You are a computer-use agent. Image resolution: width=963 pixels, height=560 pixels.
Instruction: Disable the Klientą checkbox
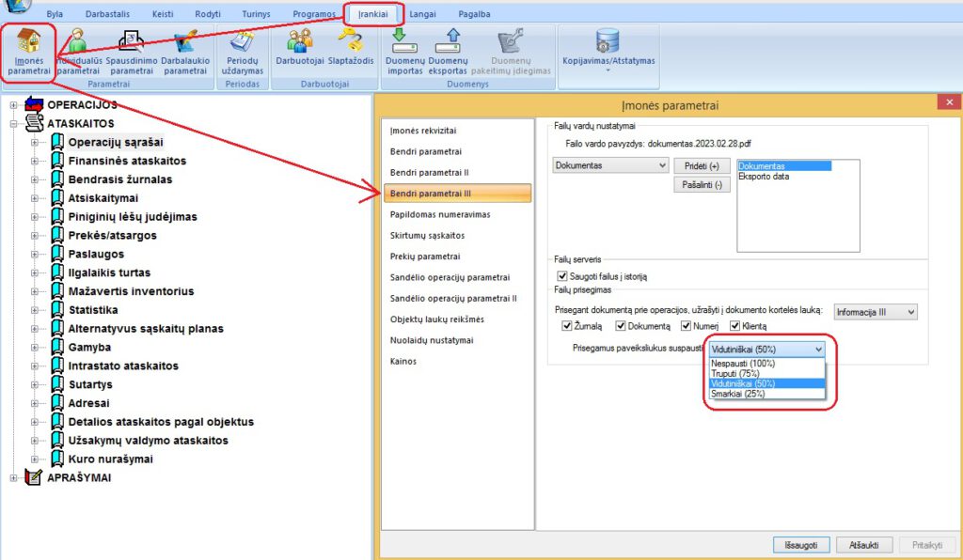734,325
